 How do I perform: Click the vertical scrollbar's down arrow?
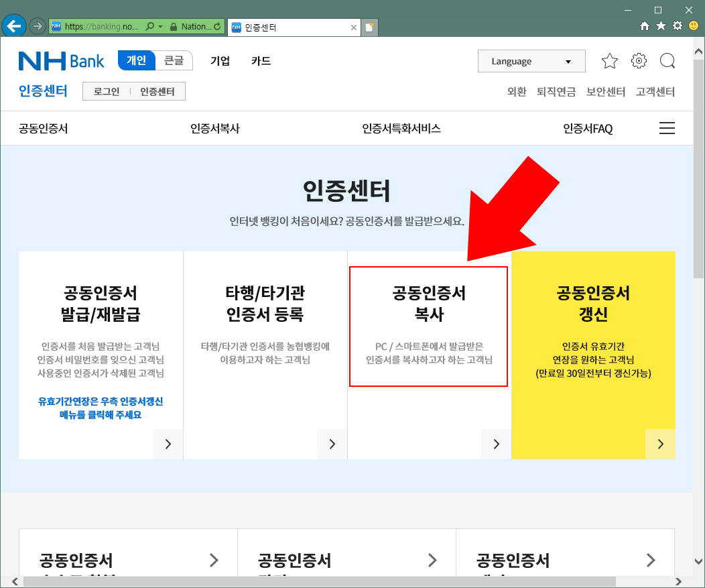tap(699, 561)
